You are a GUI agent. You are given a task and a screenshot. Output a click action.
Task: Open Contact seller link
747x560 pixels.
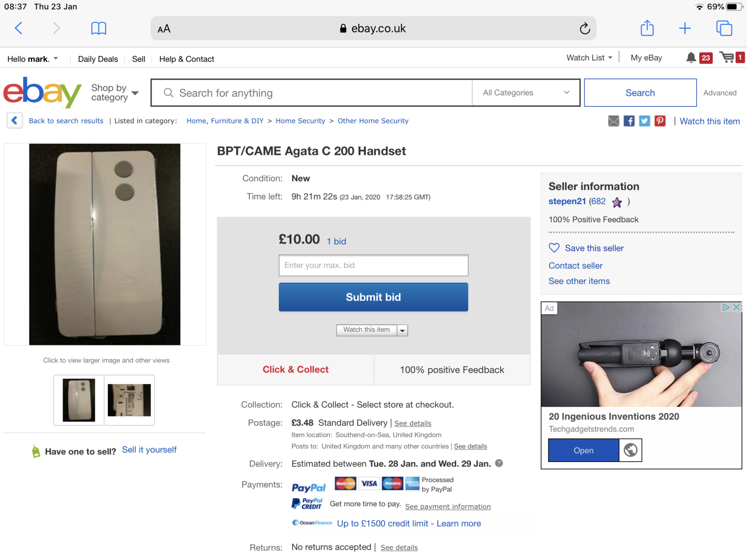(x=575, y=266)
